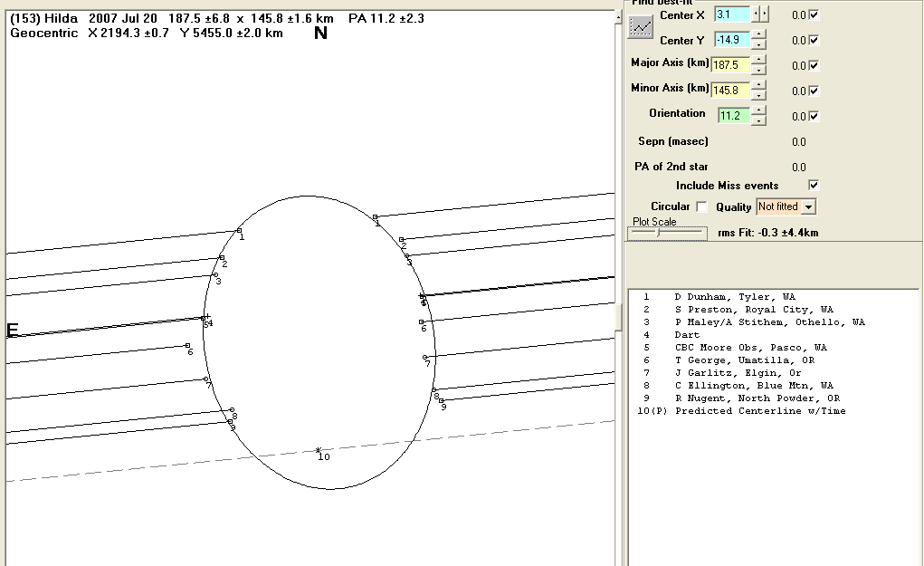Click the Center X input field
The width and height of the screenshot is (924, 566).
[x=731, y=14]
